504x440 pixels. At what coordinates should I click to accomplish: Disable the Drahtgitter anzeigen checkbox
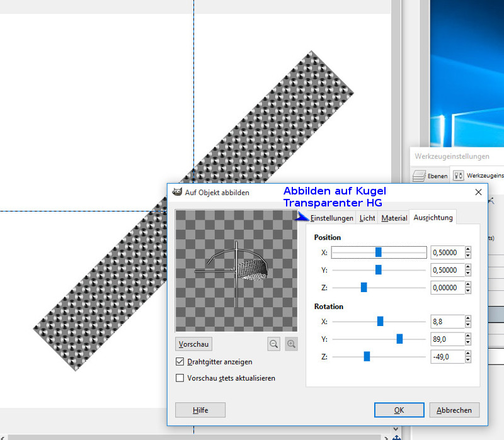point(181,362)
